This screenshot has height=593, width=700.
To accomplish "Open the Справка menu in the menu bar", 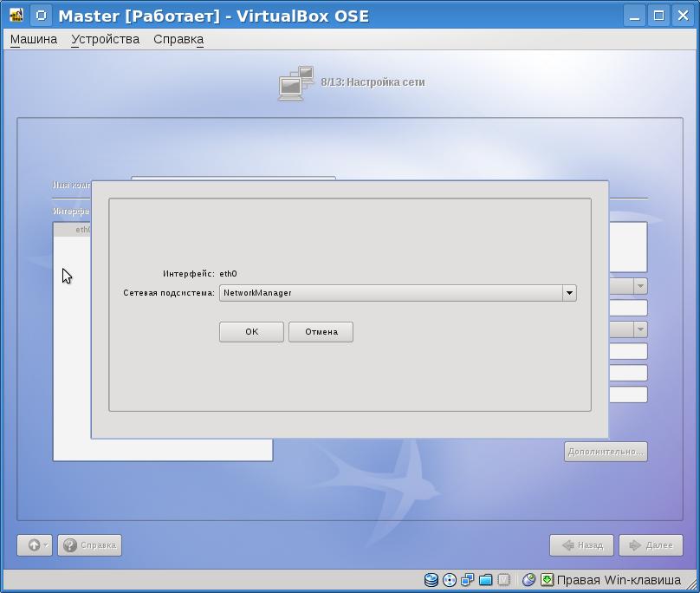I will click(x=178, y=39).
